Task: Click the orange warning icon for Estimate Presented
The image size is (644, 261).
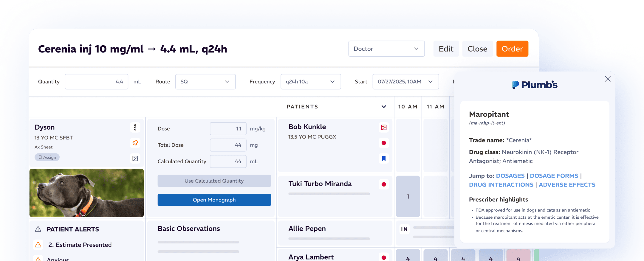Action: [x=38, y=245]
